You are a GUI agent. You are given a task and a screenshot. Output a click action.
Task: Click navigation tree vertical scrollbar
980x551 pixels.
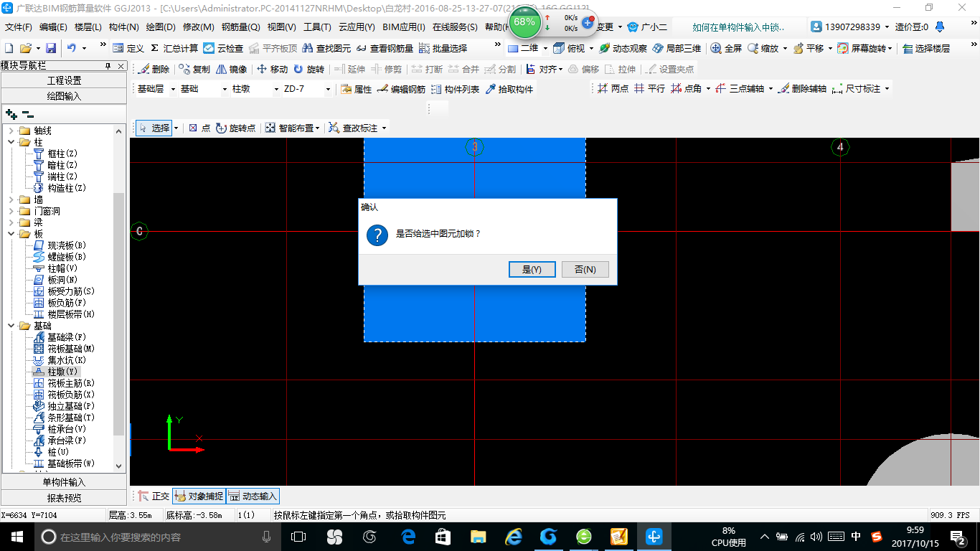pos(119,314)
